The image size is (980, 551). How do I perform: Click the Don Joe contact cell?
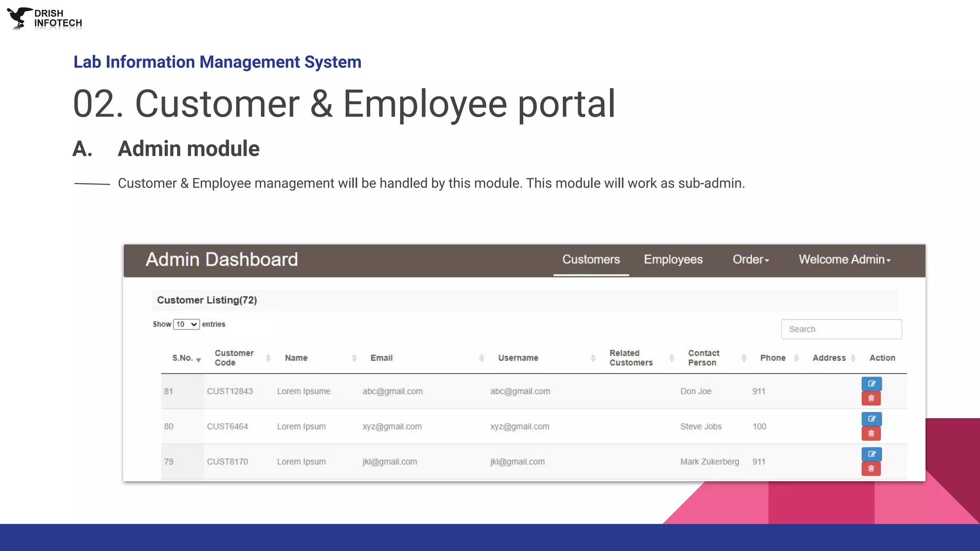click(x=696, y=391)
